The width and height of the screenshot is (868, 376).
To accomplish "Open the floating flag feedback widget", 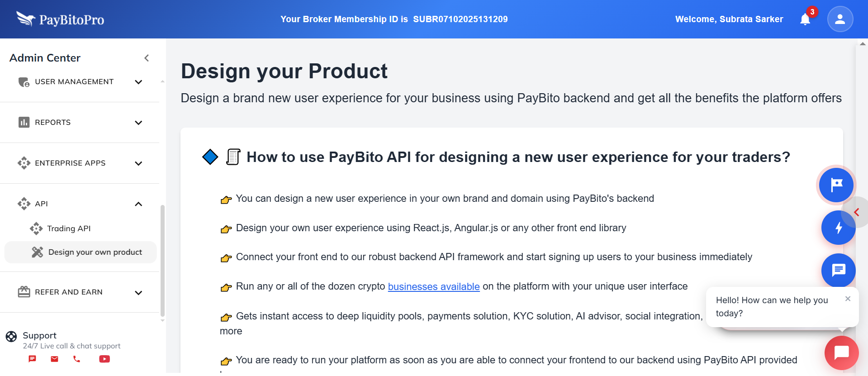I will coord(835,185).
